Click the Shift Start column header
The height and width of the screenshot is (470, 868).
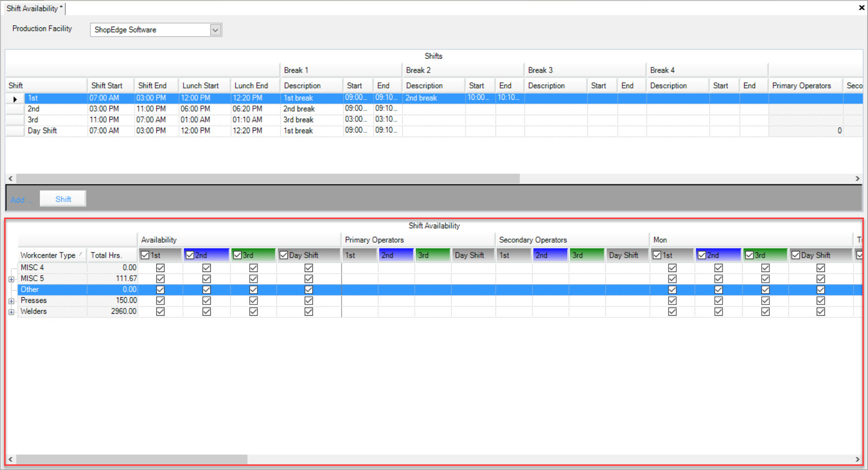[x=110, y=85]
